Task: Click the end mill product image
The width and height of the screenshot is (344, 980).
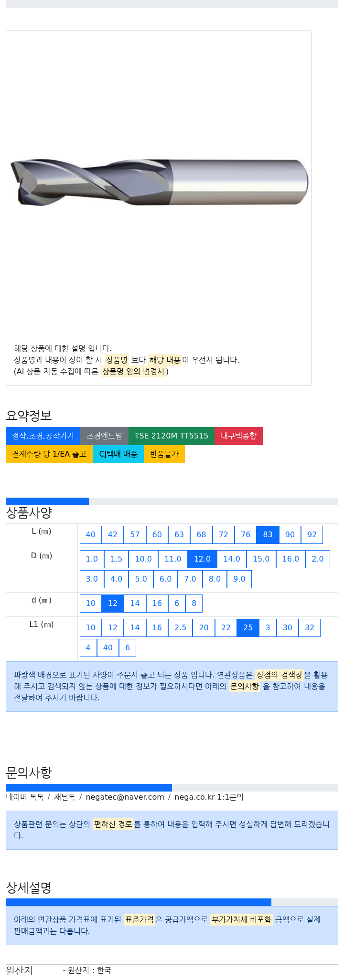Action: (159, 183)
